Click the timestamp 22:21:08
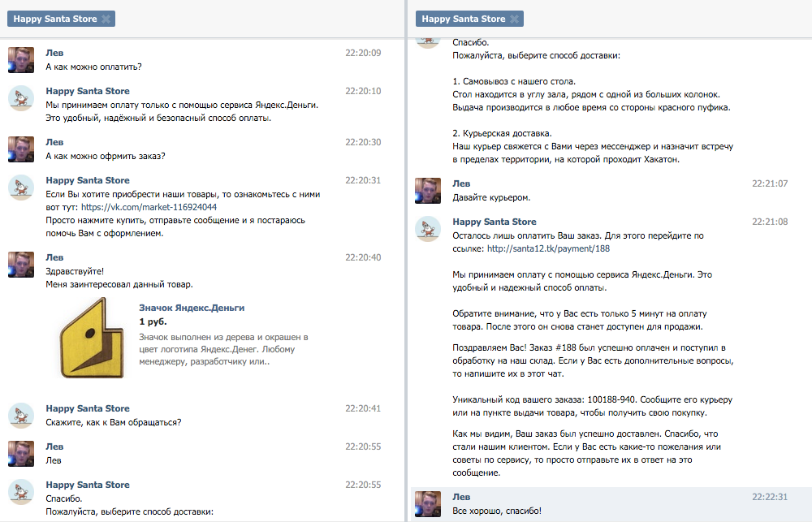This screenshot has height=522, width=812. tap(770, 222)
